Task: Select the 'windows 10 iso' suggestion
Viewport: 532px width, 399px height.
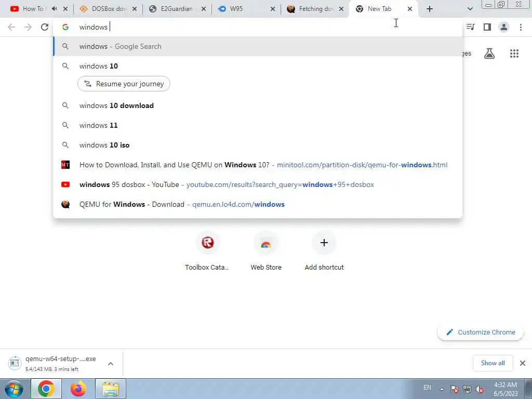Action: 258,145
